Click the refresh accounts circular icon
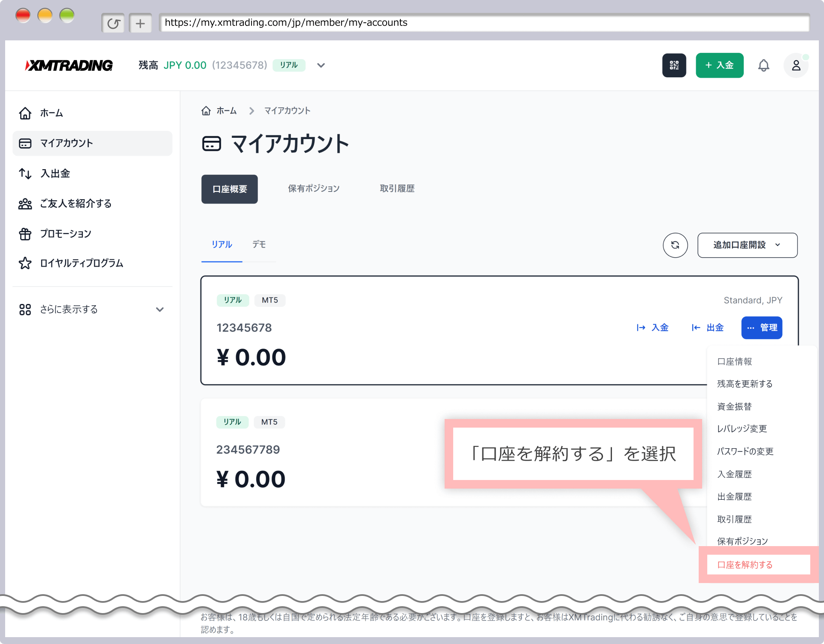The image size is (824, 644). [x=675, y=245]
